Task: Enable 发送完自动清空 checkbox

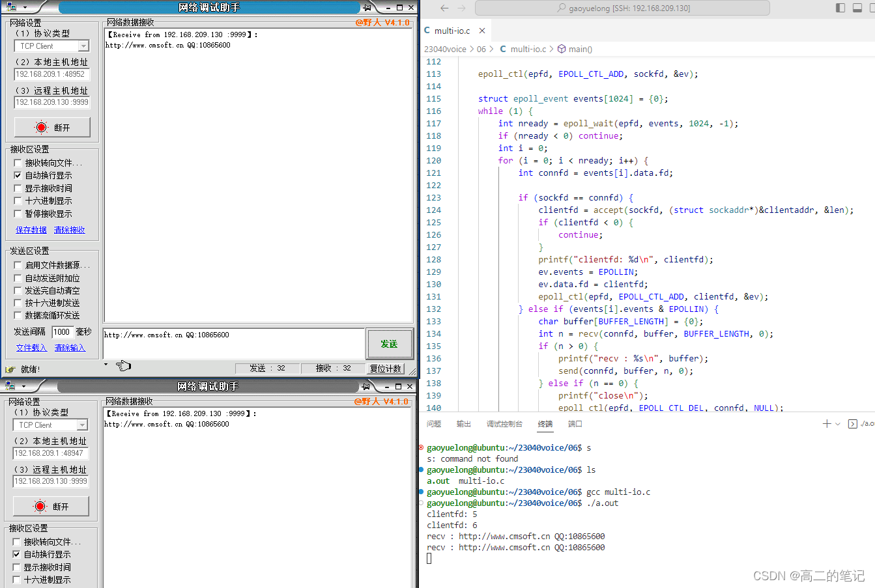Action: click(x=18, y=290)
